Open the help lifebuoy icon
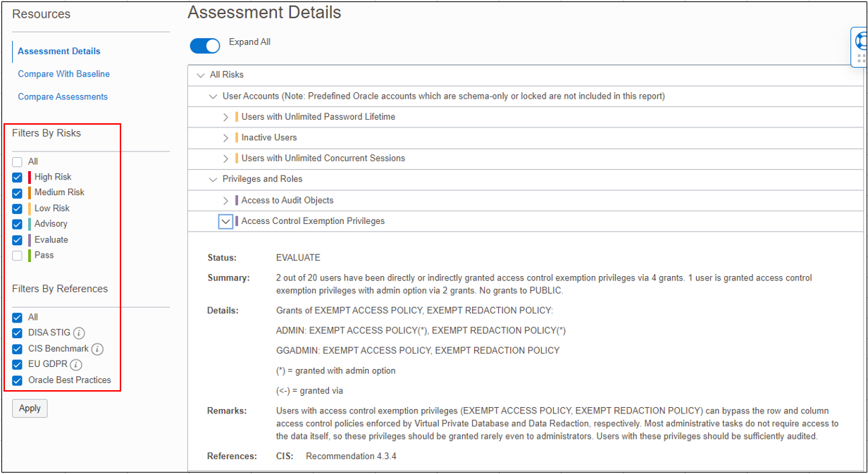 coord(860,42)
